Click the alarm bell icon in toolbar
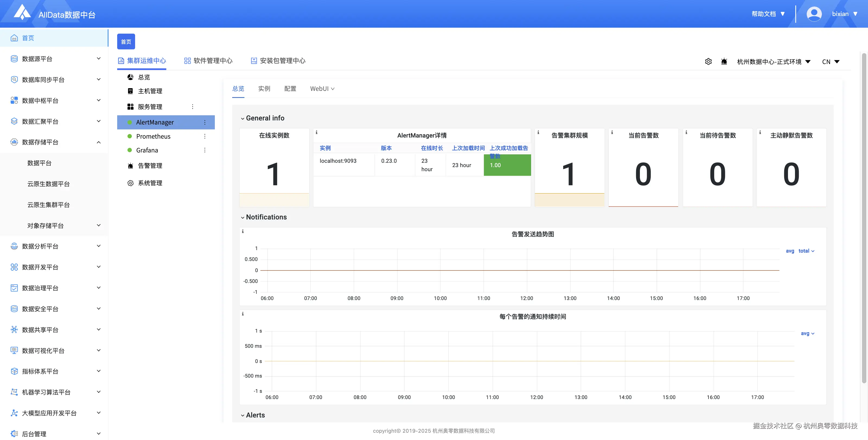The image size is (868, 440). click(x=724, y=62)
